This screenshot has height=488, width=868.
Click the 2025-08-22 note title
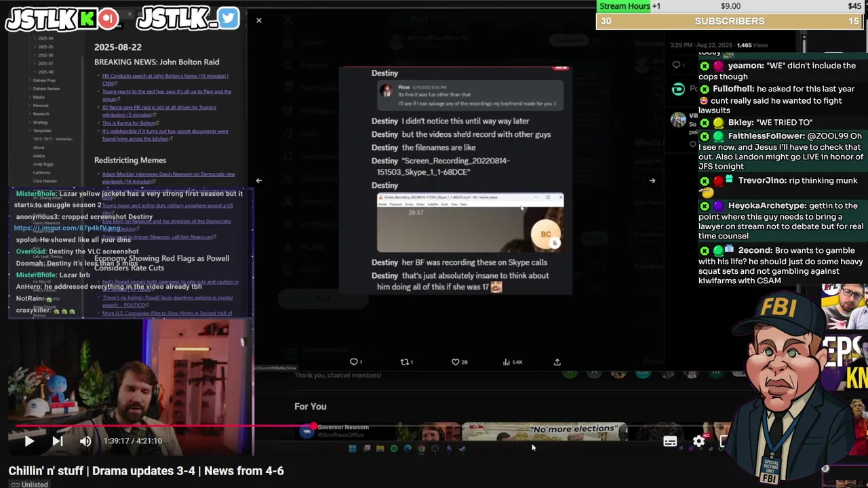pos(118,47)
